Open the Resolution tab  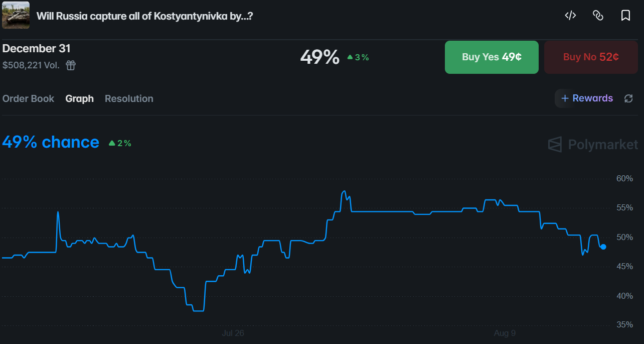click(129, 98)
